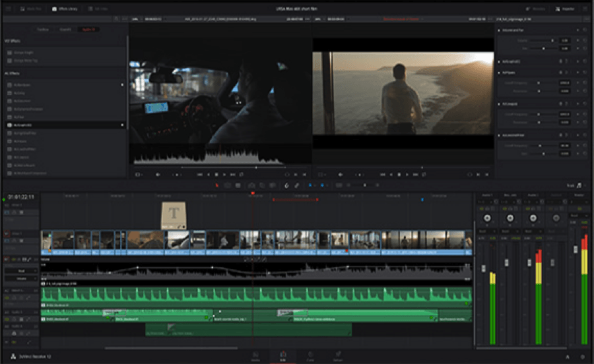
Task: Toggle the Inspector panel button
Action: pyautogui.click(x=565, y=9)
